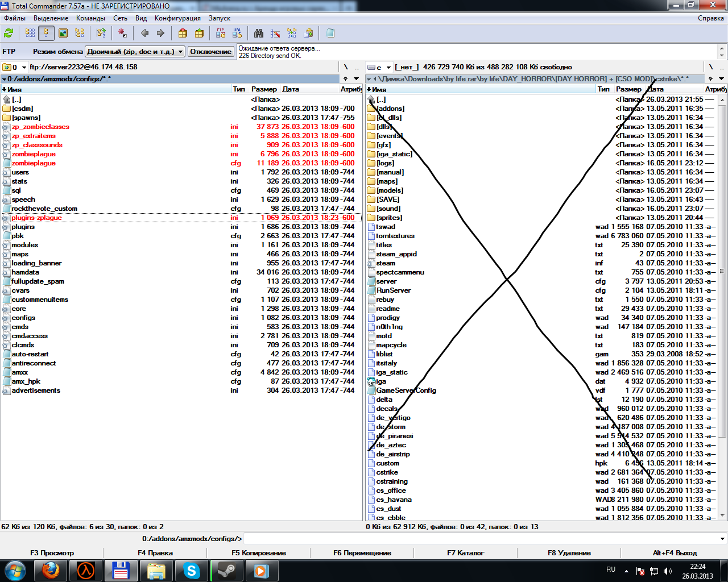Click the volume speaker tray icon
The width and height of the screenshot is (728, 582).
click(x=668, y=571)
